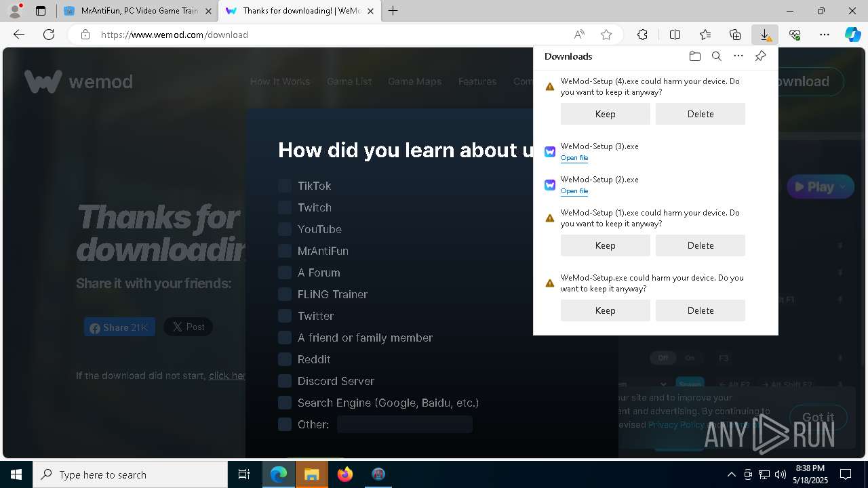Image resolution: width=868 pixels, height=488 pixels.
Task: Click the browser Downloads toolbar icon
Action: (x=765, y=35)
